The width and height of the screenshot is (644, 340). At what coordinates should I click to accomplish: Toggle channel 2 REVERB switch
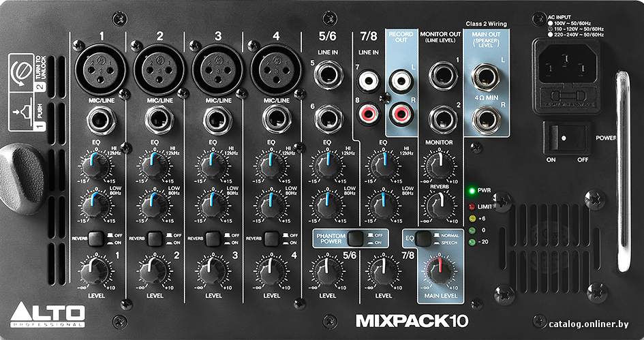(155, 238)
